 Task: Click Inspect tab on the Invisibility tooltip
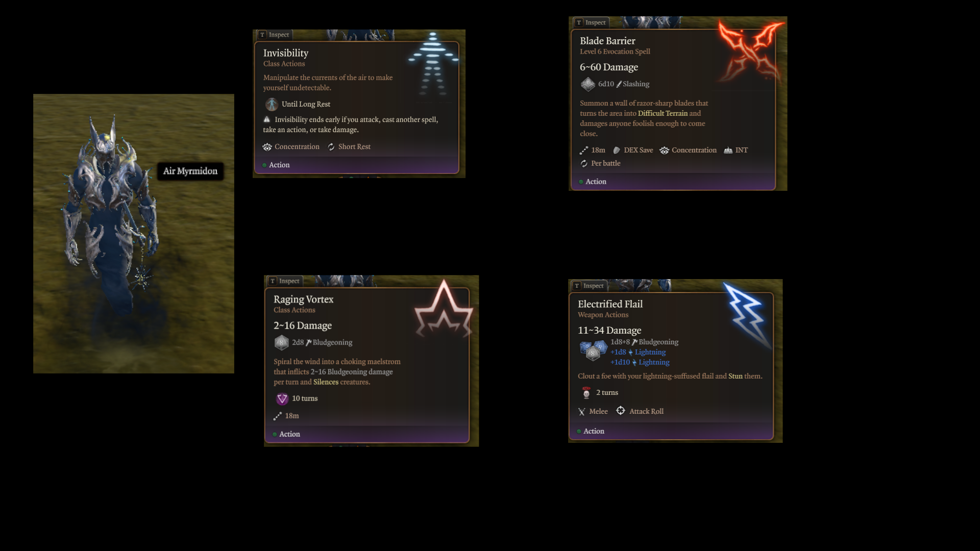(274, 35)
